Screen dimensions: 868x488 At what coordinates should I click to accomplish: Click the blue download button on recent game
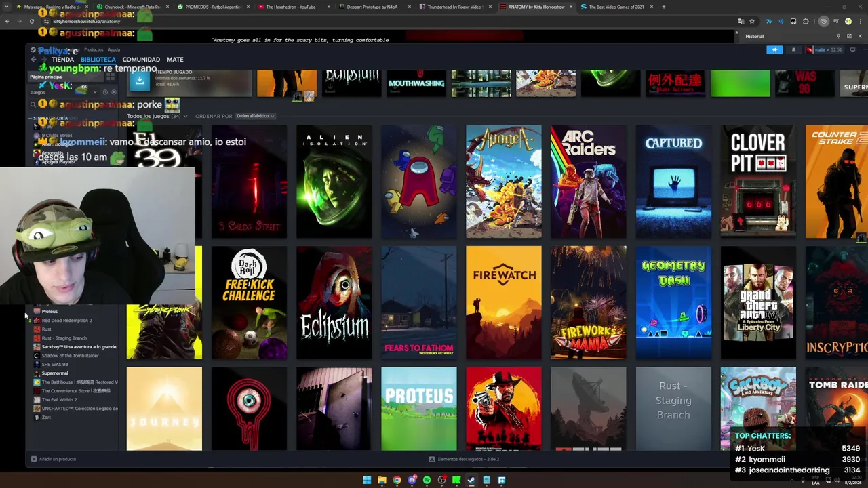139,82
